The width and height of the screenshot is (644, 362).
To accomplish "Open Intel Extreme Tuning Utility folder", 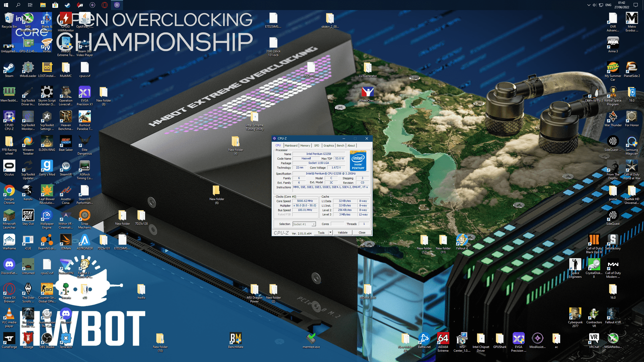I will (254, 121).
